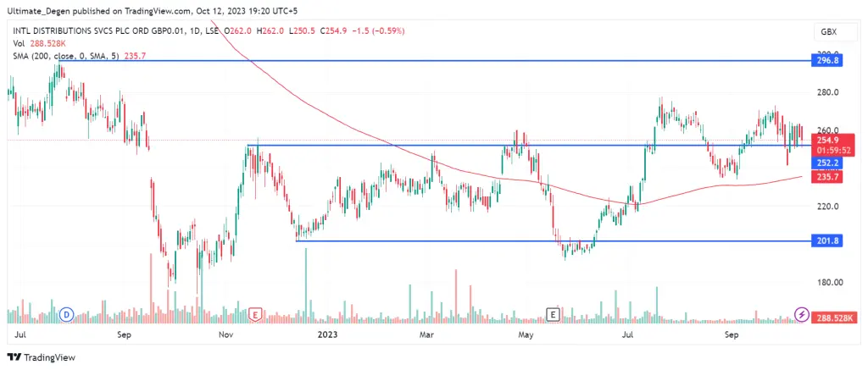Click the 280.0 price axis value

click(x=829, y=91)
